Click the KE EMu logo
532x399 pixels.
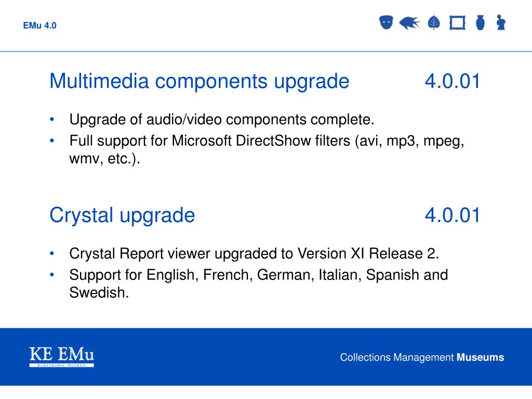click(61, 356)
